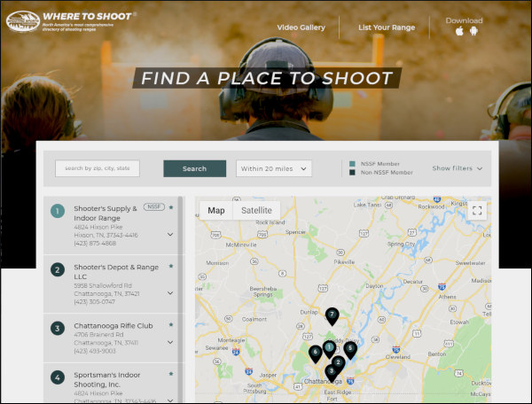The width and height of the screenshot is (532, 404).
Task: Toggle fullscreen view of the map
Action: coord(477,211)
